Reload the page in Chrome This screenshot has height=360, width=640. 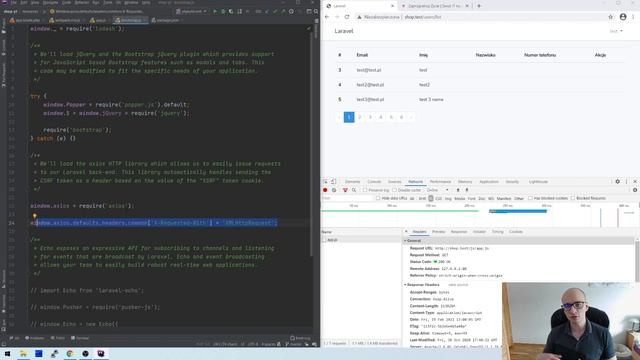(347, 17)
